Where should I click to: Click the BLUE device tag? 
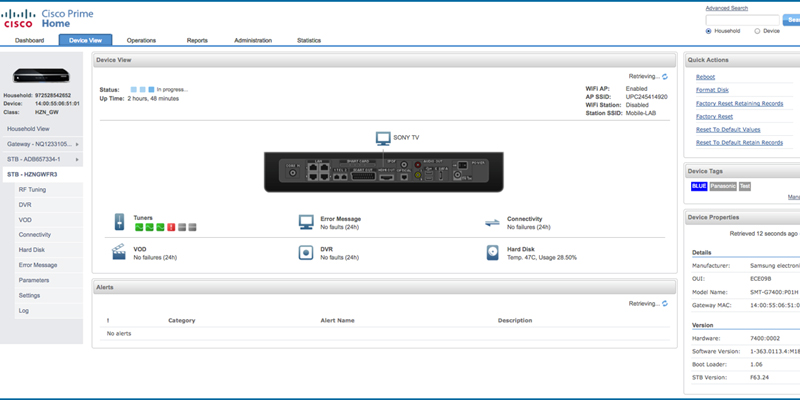click(x=699, y=186)
